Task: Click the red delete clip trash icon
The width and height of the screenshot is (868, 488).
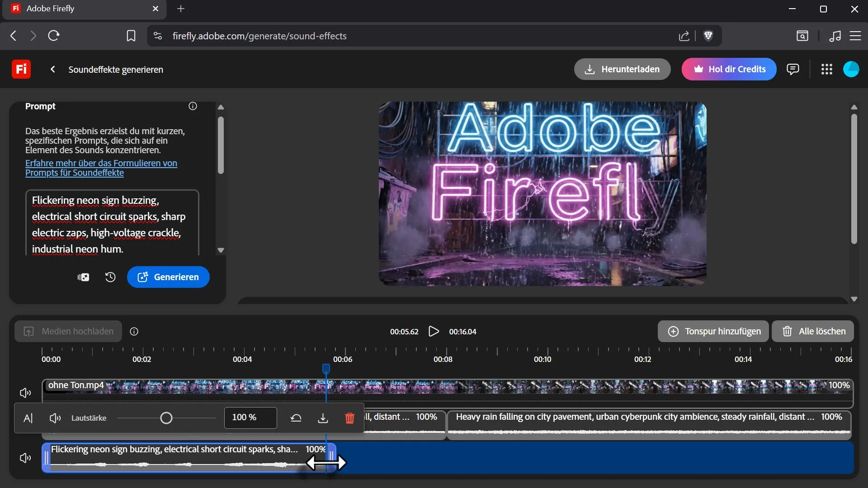Action: (349, 418)
